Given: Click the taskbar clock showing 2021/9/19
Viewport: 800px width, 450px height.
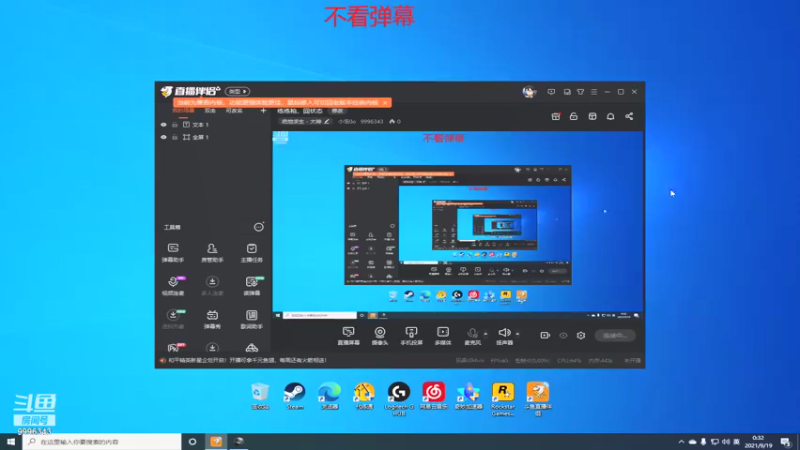Looking at the screenshot, I should tap(758, 442).
